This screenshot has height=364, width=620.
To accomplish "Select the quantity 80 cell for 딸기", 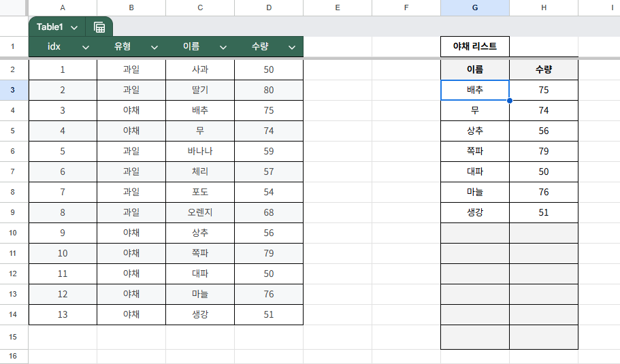I will (269, 90).
